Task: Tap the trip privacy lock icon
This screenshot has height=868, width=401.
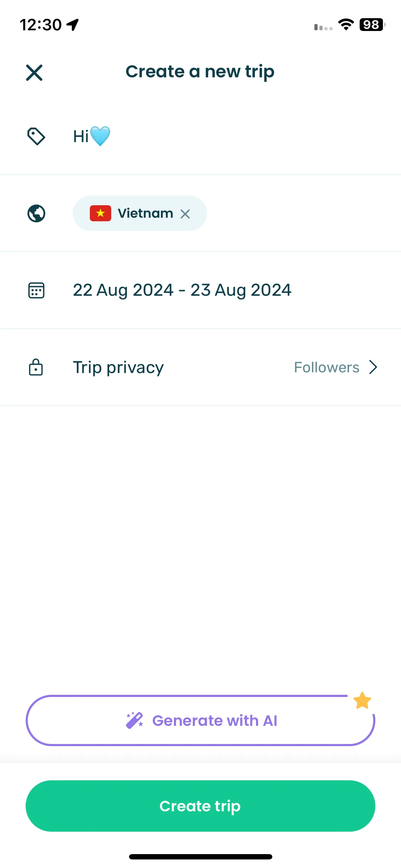Action: click(36, 367)
